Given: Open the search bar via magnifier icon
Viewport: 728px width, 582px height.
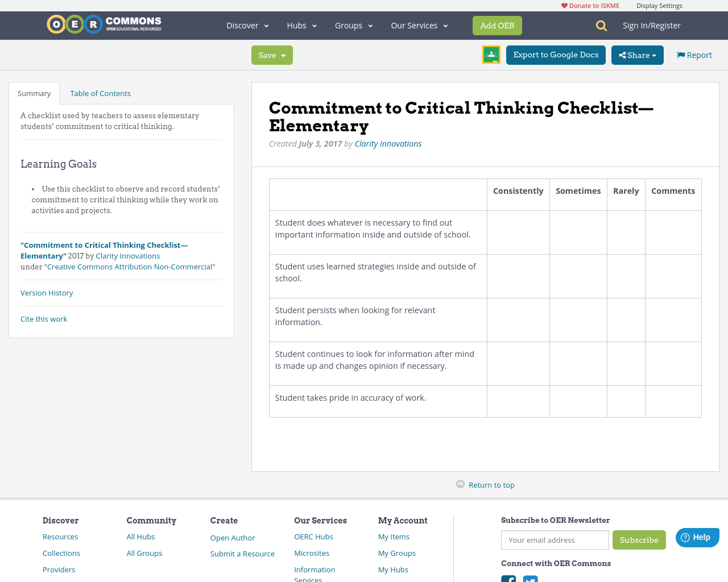Looking at the screenshot, I should [600, 25].
